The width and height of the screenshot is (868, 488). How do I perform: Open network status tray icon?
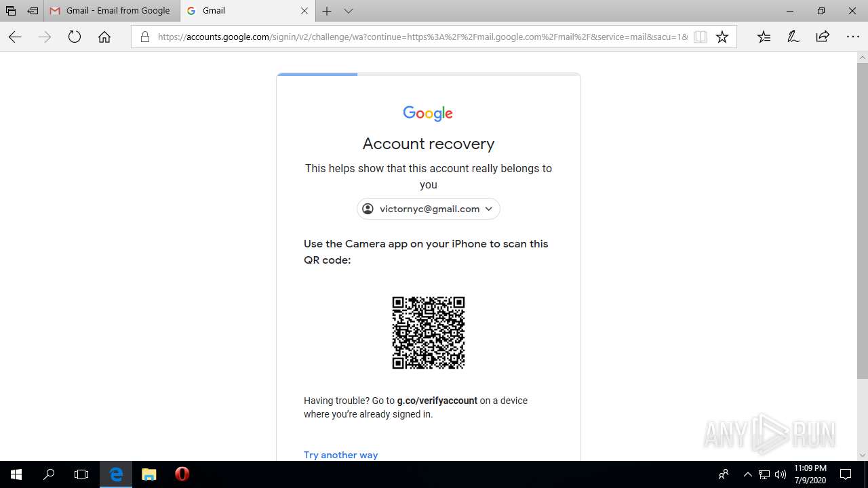pyautogui.click(x=764, y=474)
